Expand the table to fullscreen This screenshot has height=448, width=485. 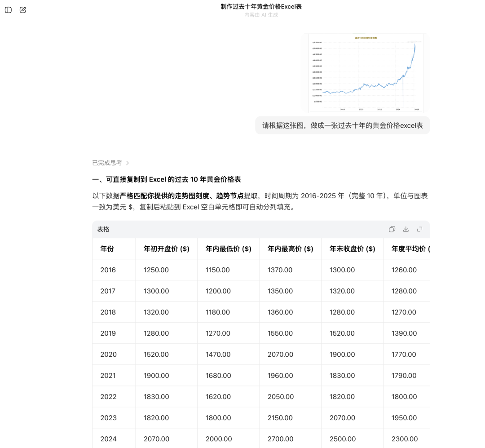coord(419,229)
